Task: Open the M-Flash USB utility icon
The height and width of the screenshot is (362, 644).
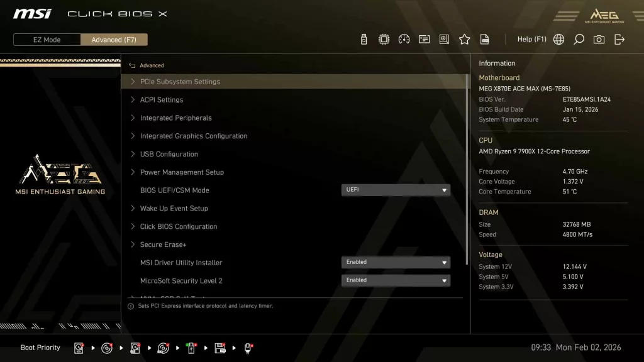Action: [x=364, y=39]
